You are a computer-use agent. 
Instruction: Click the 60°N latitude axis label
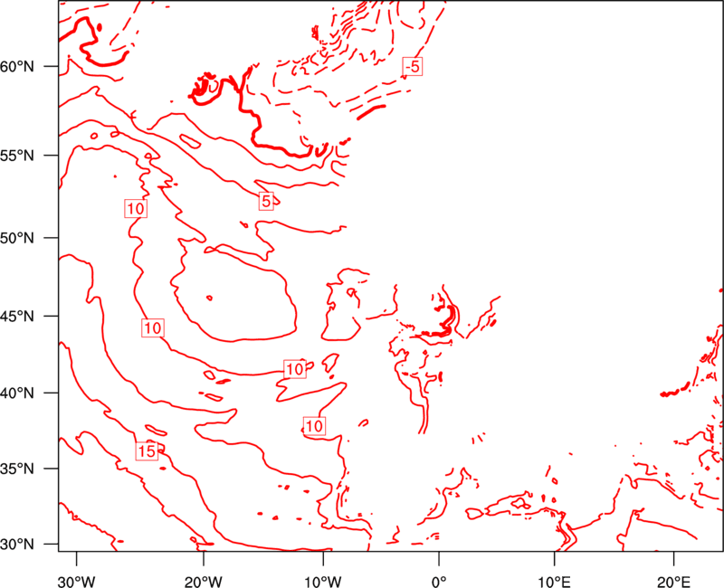pyautogui.click(x=17, y=66)
